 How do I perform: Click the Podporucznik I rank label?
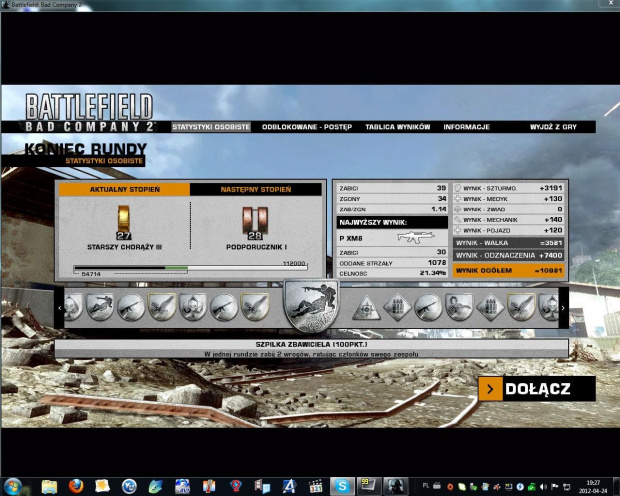(x=257, y=247)
